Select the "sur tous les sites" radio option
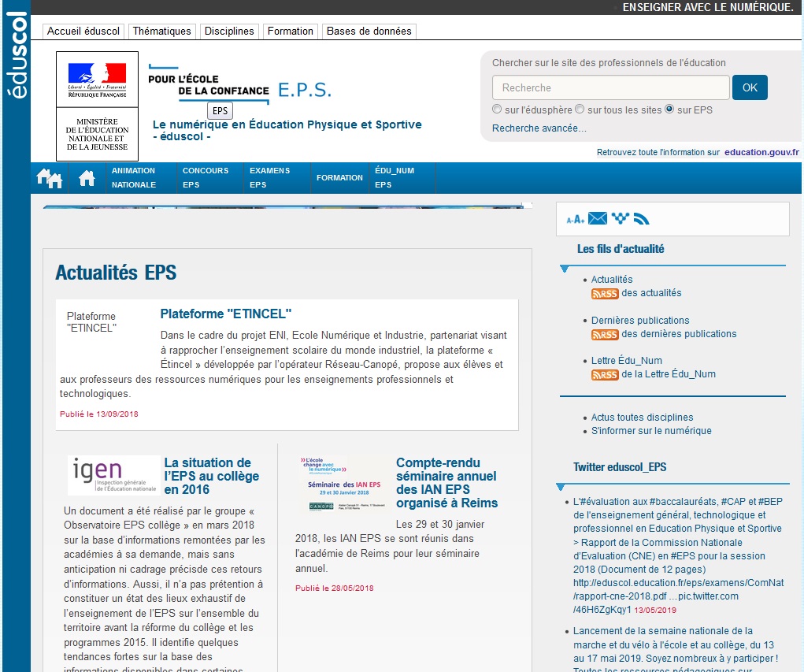804x672 pixels. (x=580, y=110)
